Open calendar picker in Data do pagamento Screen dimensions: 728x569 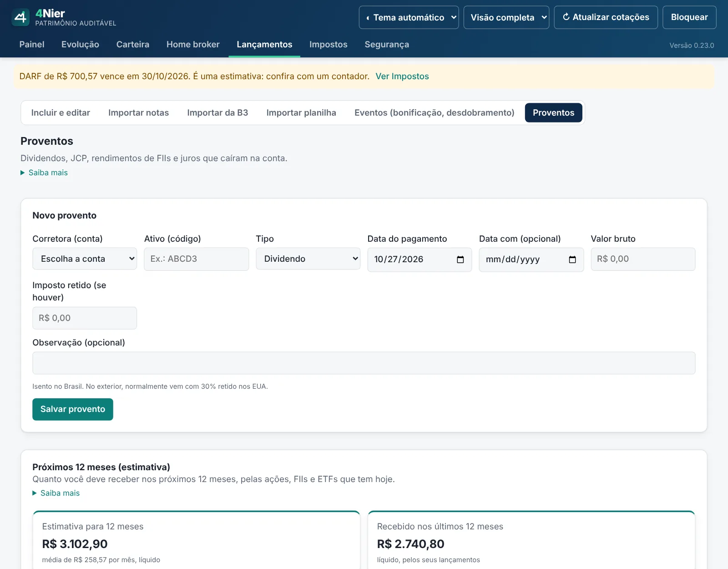click(x=460, y=259)
